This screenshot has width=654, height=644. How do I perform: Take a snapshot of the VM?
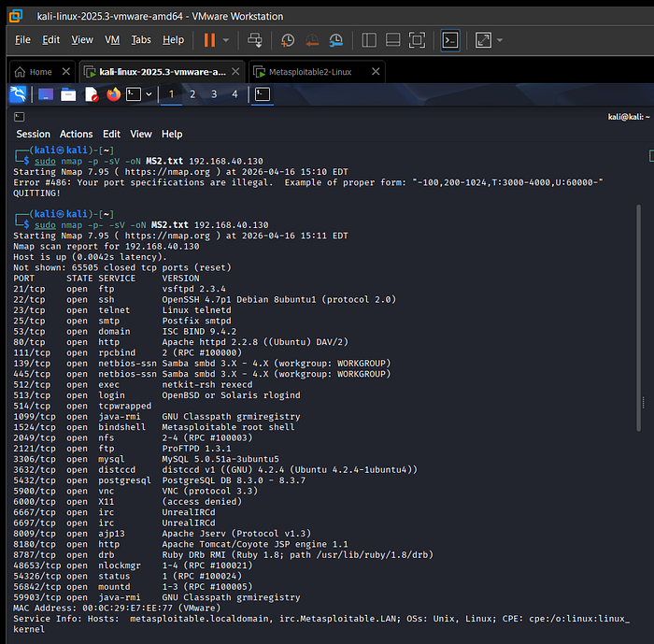pyautogui.click(x=288, y=40)
